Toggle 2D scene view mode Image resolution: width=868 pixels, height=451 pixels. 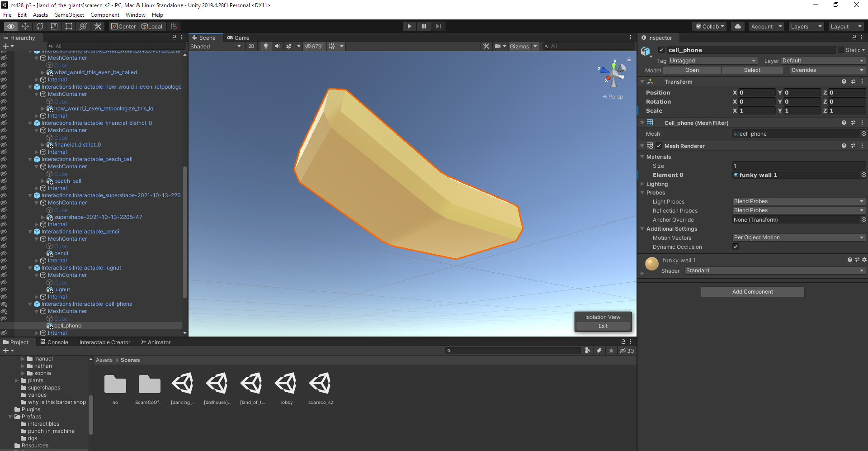(251, 46)
